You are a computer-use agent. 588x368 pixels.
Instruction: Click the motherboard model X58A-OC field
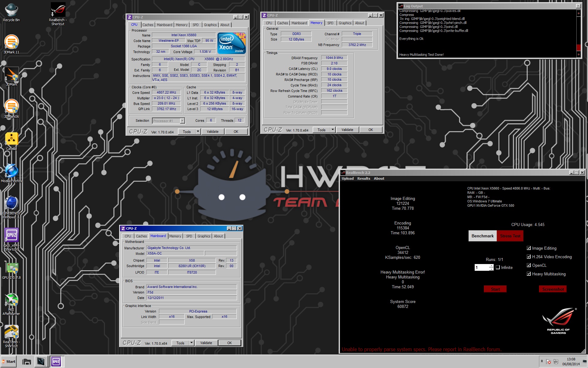point(175,253)
